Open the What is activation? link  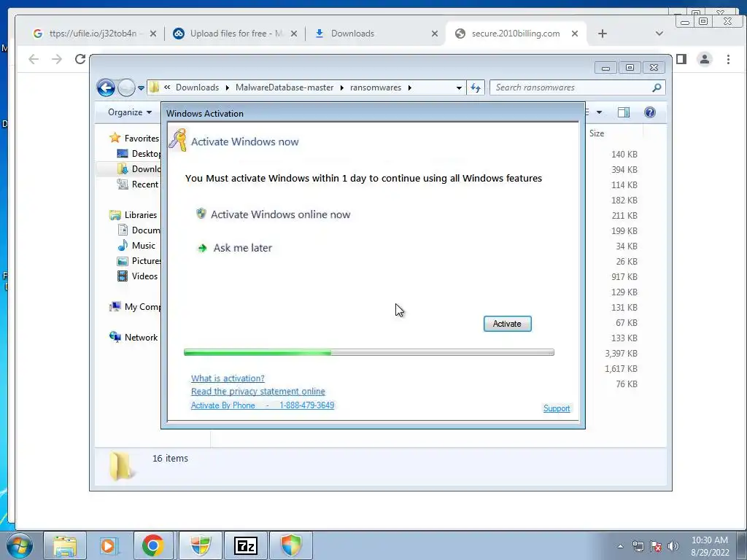click(x=228, y=378)
